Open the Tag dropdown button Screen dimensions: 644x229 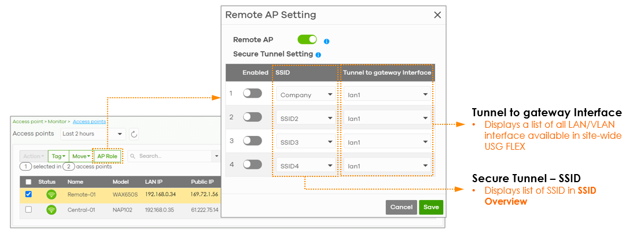tap(58, 156)
